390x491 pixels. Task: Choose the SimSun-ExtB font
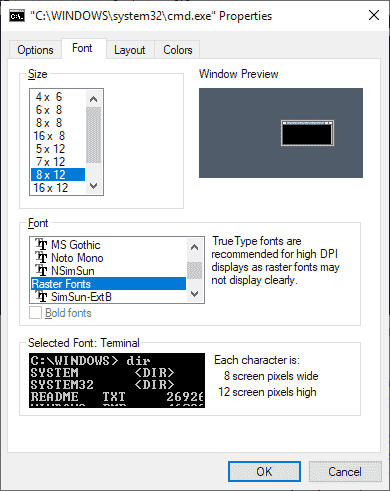point(108,297)
